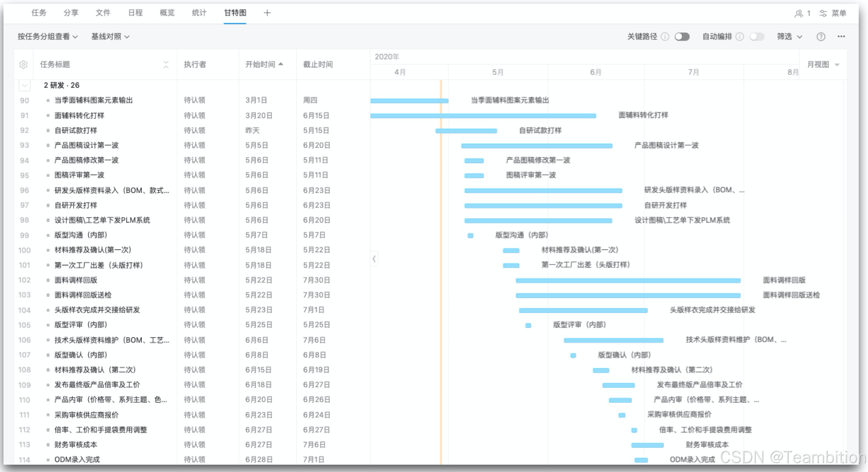Open 按任务分组查看 dropdown
Viewport: 868px width, 472px height.
point(47,37)
